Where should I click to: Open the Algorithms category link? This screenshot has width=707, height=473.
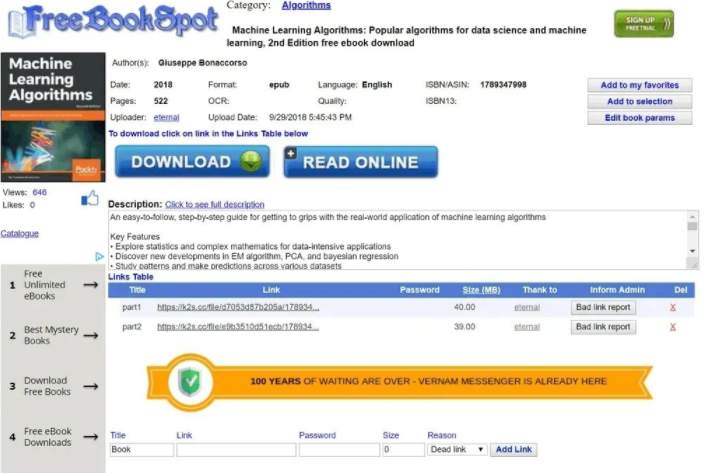pyautogui.click(x=306, y=5)
